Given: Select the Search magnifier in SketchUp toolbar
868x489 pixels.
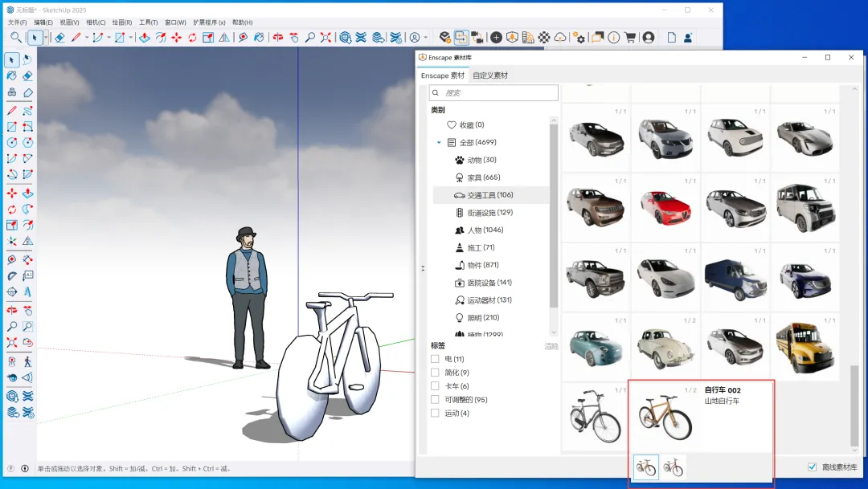Looking at the screenshot, I should 15,37.
